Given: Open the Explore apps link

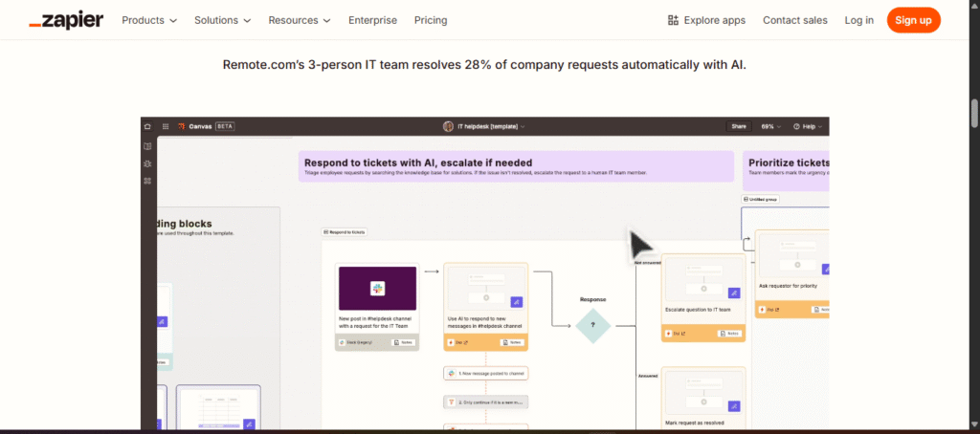Looking at the screenshot, I should point(706,20).
